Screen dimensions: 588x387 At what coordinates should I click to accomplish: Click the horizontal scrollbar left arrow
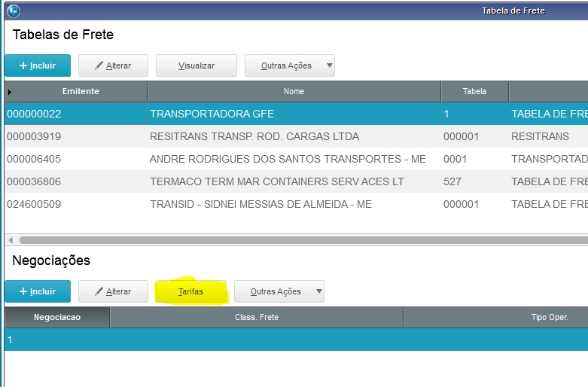(11, 240)
